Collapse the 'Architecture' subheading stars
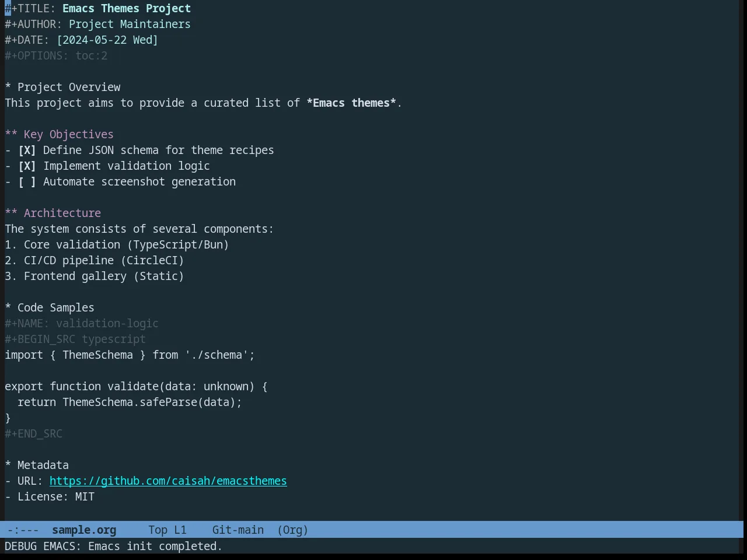The width and height of the screenshot is (747, 560). (11, 213)
